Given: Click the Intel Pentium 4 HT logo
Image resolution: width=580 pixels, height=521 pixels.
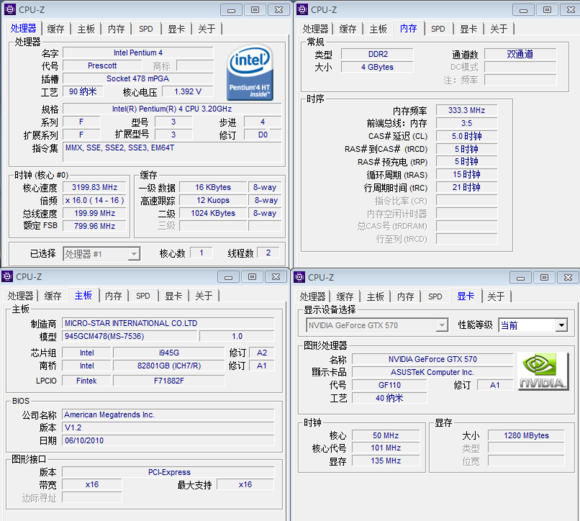Looking at the screenshot, I should point(250,73).
